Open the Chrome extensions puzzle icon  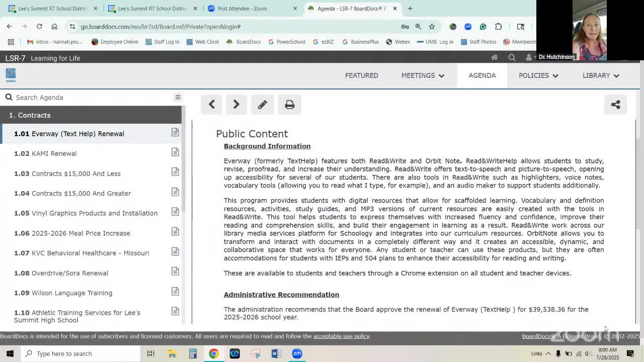pos(499,27)
